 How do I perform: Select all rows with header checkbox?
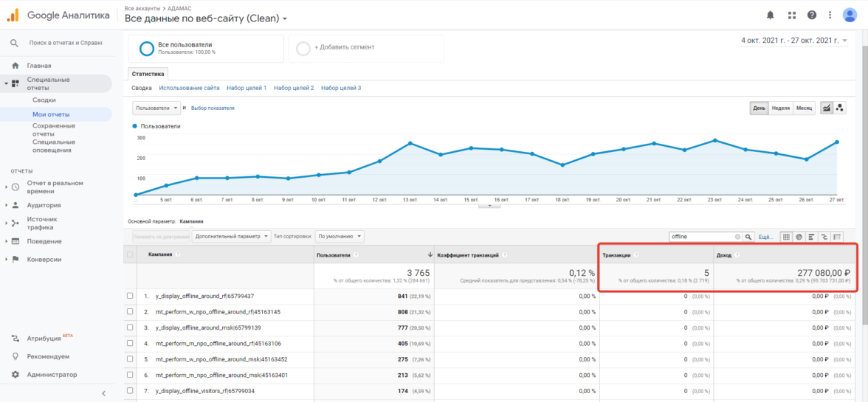click(130, 254)
